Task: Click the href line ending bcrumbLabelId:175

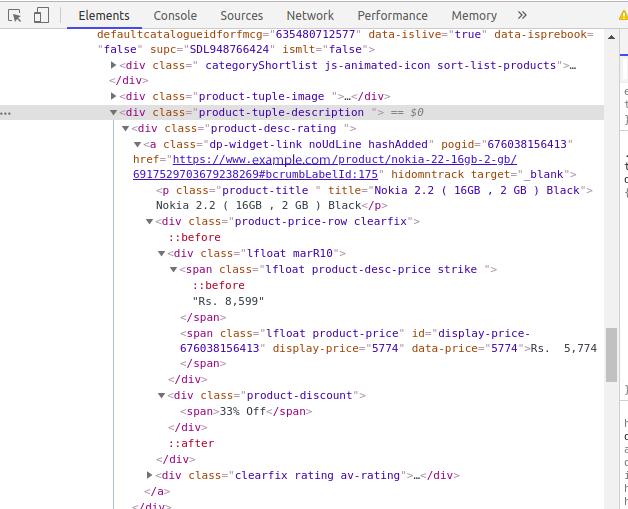Action: 255,175
